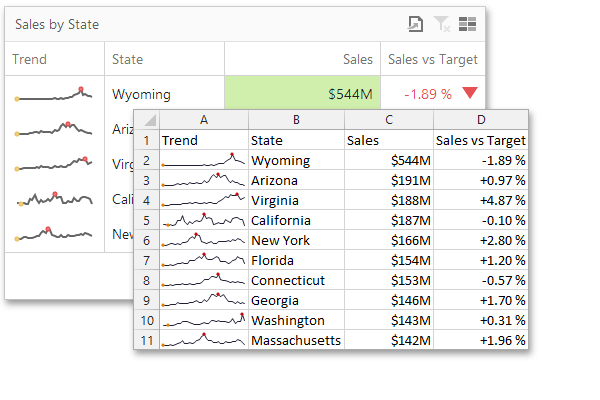
Task: Click spreadsheet cell C1 reading Sales
Action: click(x=389, y=140)
